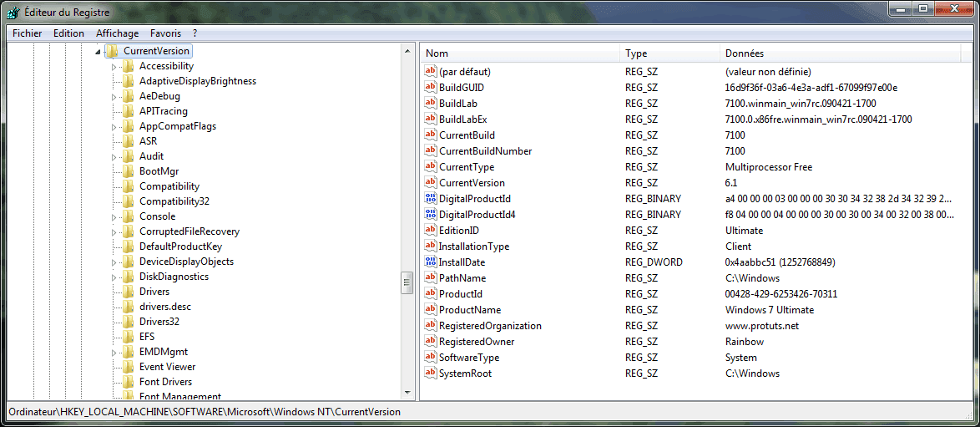This screenshot has width=980, height=427.
Task: Click the Registry Editor title bar icon
Action: [x=13, y=12]
